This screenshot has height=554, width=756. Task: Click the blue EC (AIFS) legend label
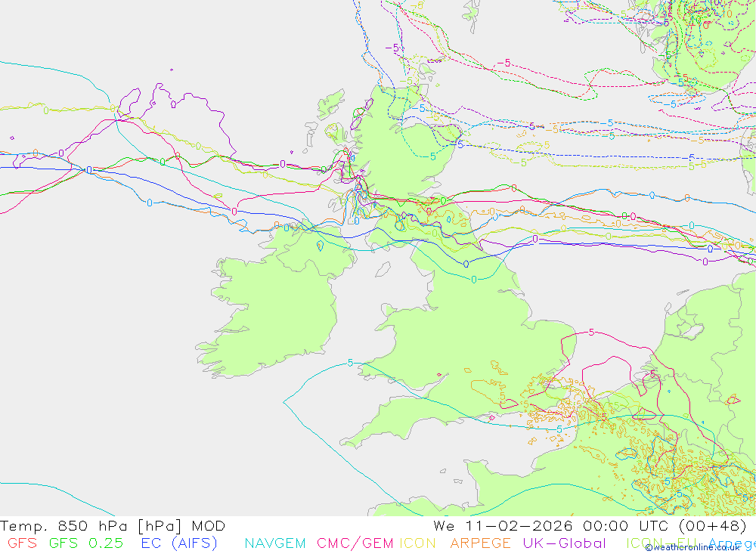pyautogui.click(x=179, y=543)
